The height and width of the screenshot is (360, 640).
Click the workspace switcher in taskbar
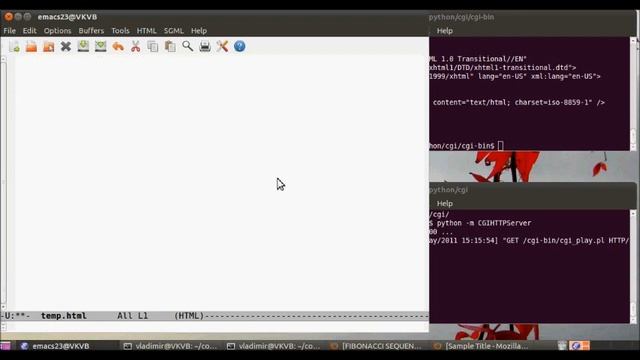(x=580, y=346)
